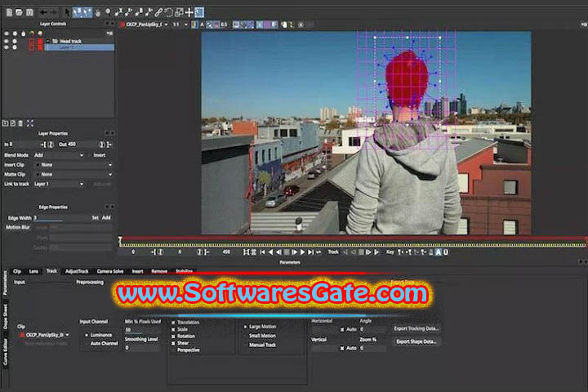Create a new project with the blank page icon

(x=9, y=12)
